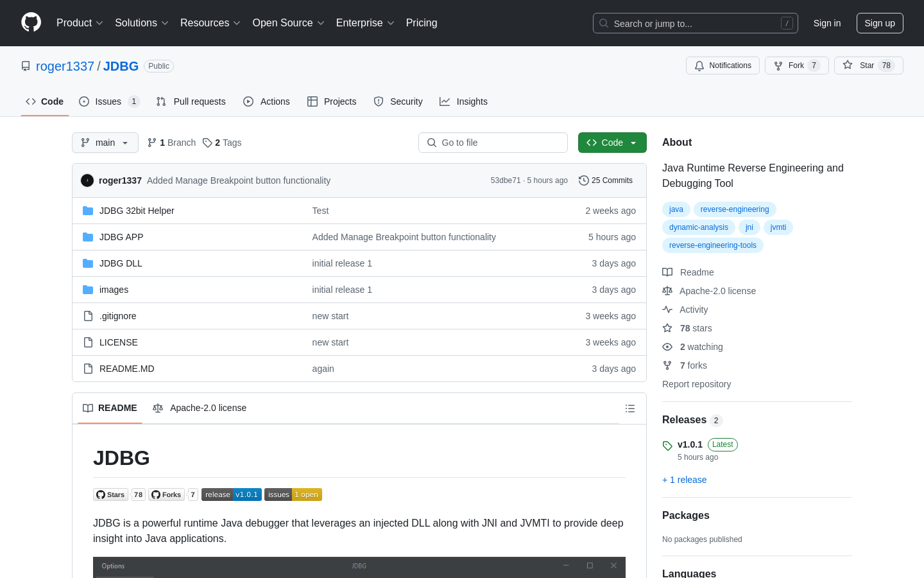Focus the Go to file field

[493, 143]
